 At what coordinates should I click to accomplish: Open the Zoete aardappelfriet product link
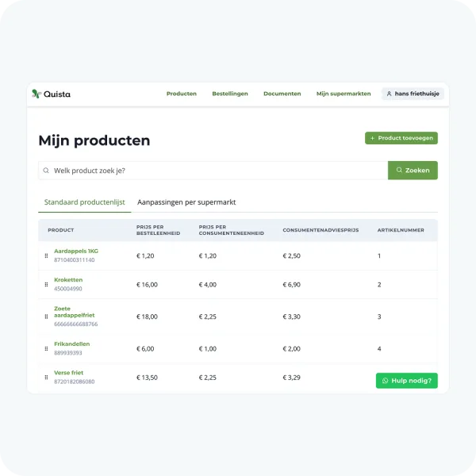coord(75,312)
